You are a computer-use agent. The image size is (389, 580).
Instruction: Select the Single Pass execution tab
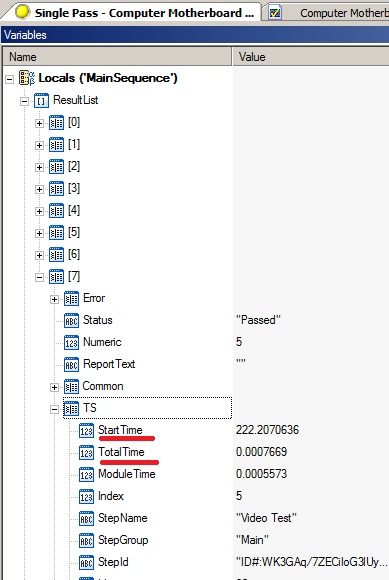131,13
